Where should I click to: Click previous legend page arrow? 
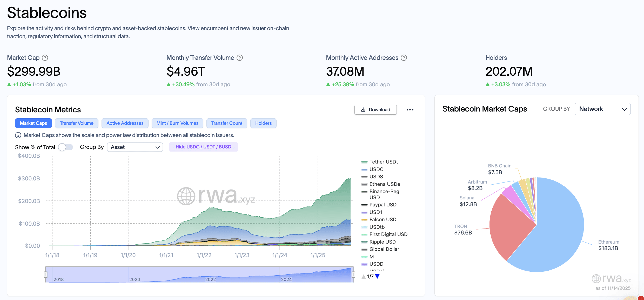pos(364,277)
